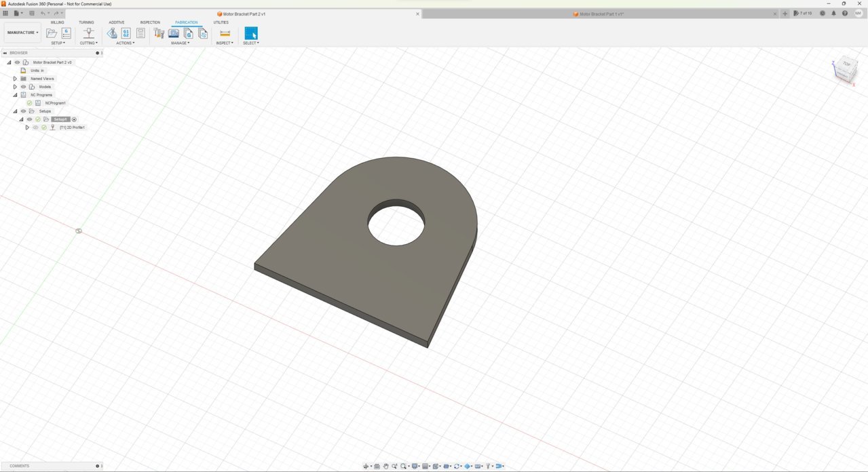Click the Setup1 active radio button
Screen dimensions: 868x472
tap(75, 119)
